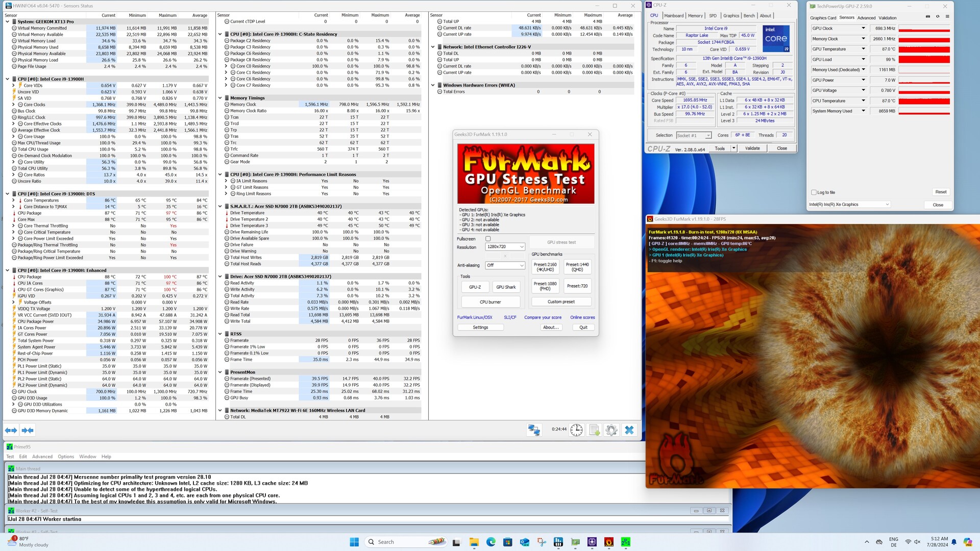Viewport: 980px width, 551px height.
Task: Open taskbar clock and date
Action: pos(937,542)
